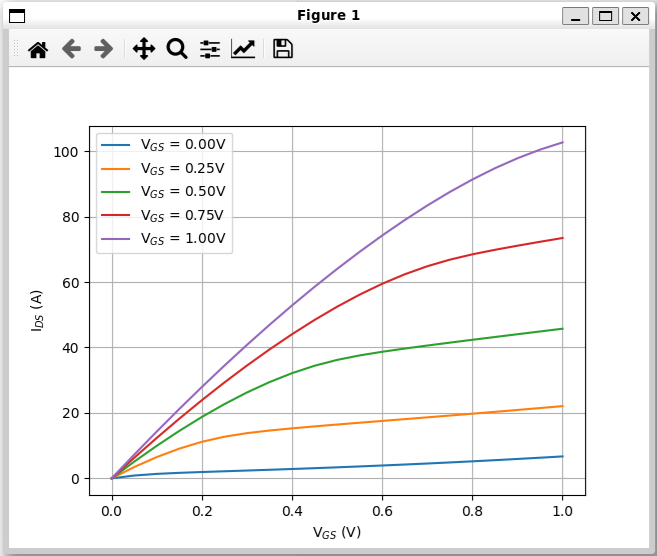This screenshot has width=657, height=556.
Task: Open the configure subplots sliders tool
Action: 210,49
